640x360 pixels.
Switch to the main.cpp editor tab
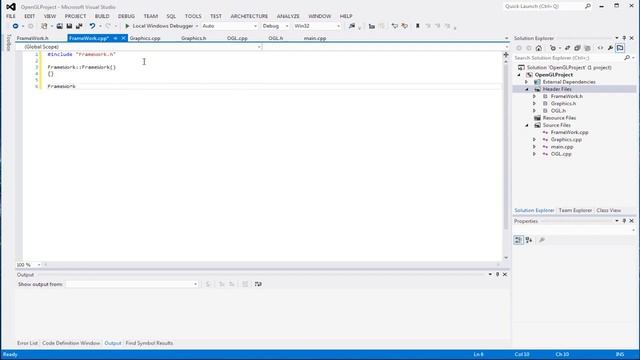coord(315,38)
